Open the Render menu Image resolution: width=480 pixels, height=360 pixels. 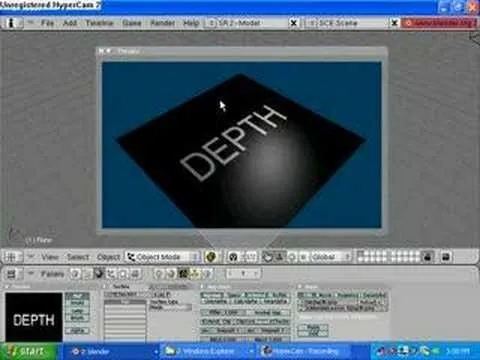coord(163,23)
